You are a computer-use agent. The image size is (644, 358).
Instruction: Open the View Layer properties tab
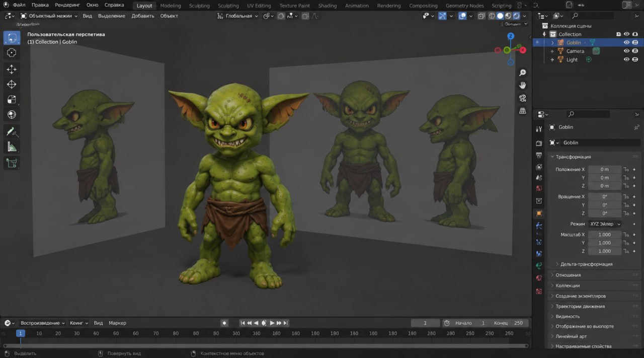pos(539,167)
